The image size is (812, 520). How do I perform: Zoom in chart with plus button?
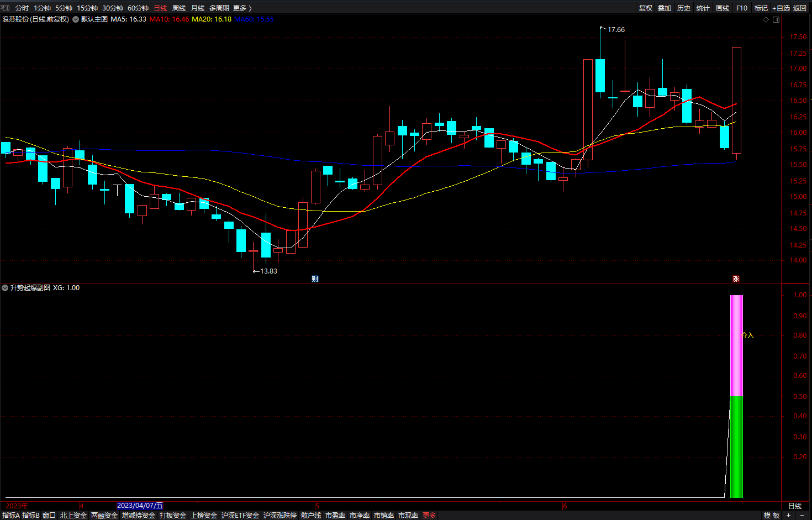tap(788, 515)
